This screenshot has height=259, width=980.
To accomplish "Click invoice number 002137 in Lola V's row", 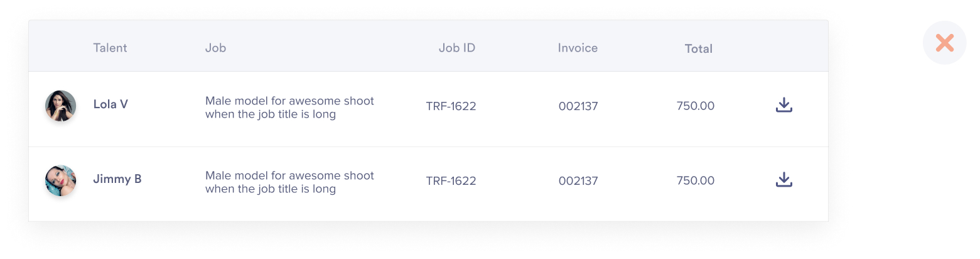I will pos(578,106).
